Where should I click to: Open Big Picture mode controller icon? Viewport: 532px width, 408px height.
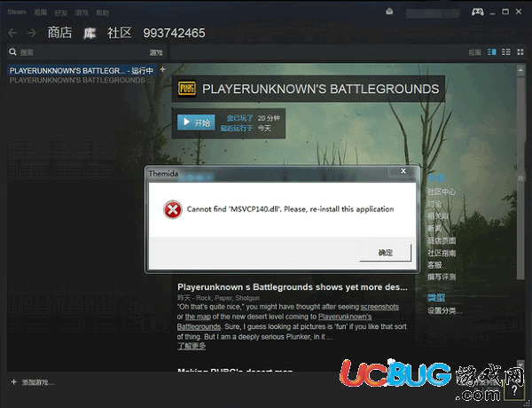477,12
